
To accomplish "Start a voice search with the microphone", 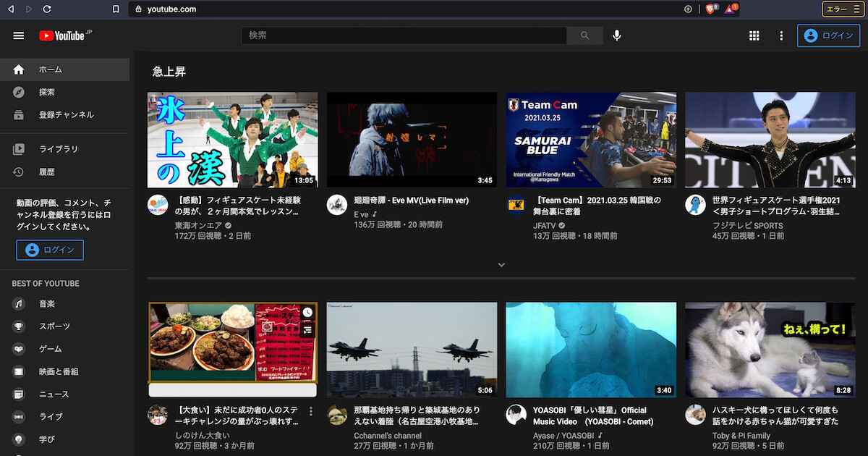I will pyautogui.click(x=616, y=35).
